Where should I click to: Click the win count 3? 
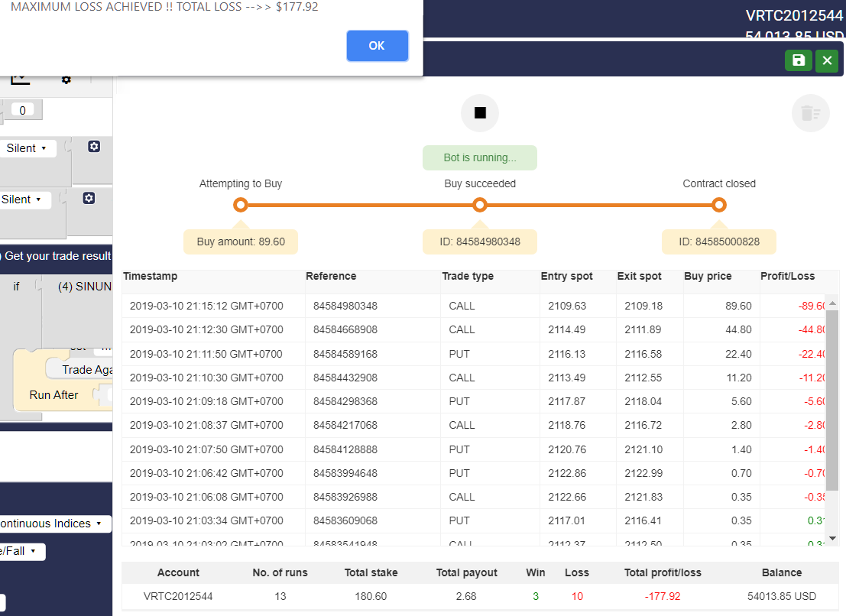[x=536, y=596]
